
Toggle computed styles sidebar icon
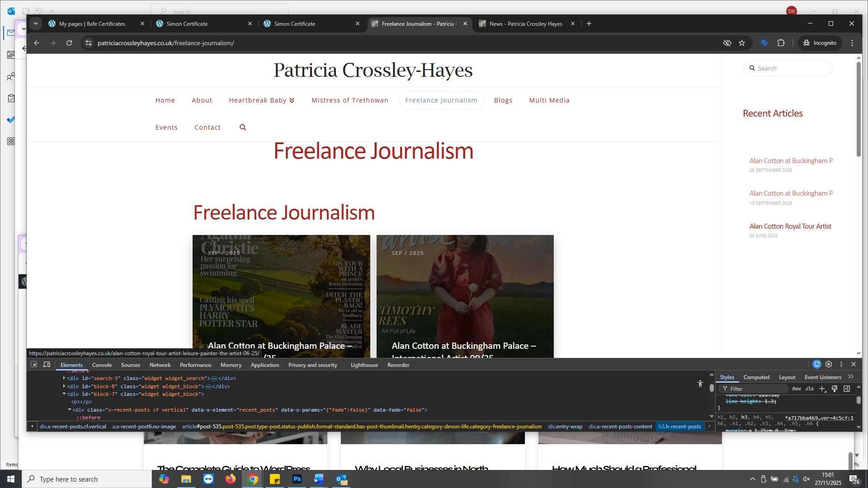(x=847, y=389)
